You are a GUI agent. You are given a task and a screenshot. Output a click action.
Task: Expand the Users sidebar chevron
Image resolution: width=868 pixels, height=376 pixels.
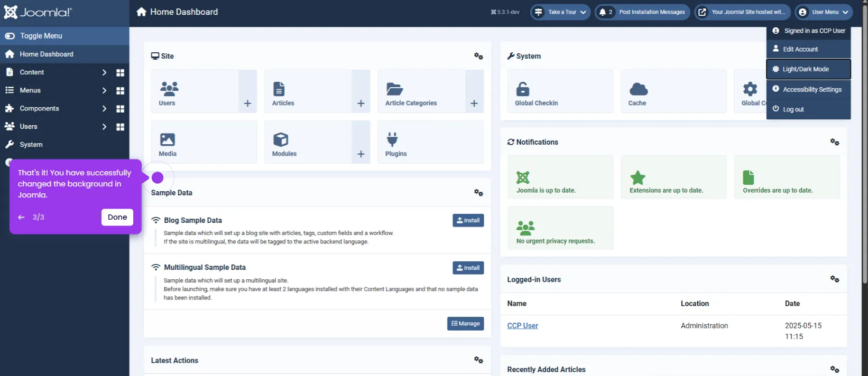tap(104, 127)
